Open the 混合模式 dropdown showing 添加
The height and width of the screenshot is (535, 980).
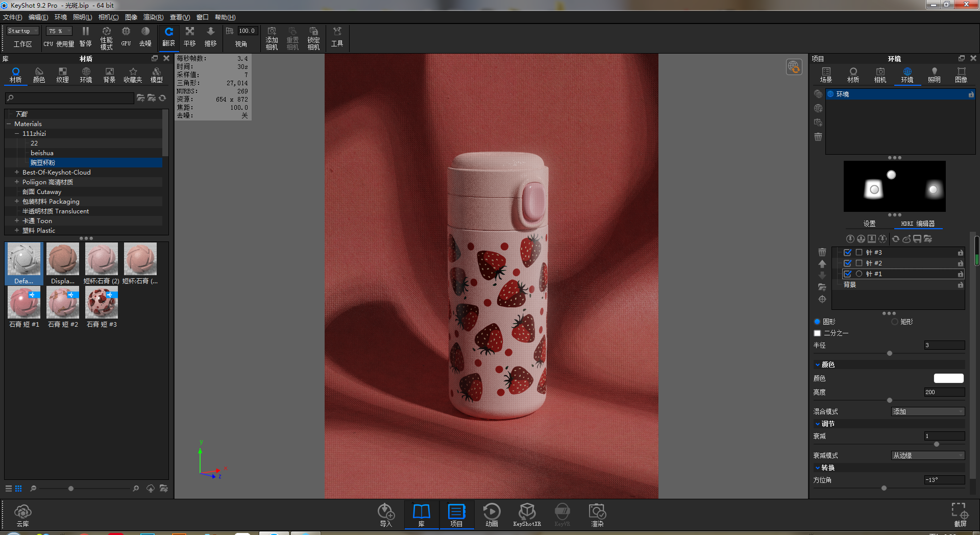[x=928, y=411]
